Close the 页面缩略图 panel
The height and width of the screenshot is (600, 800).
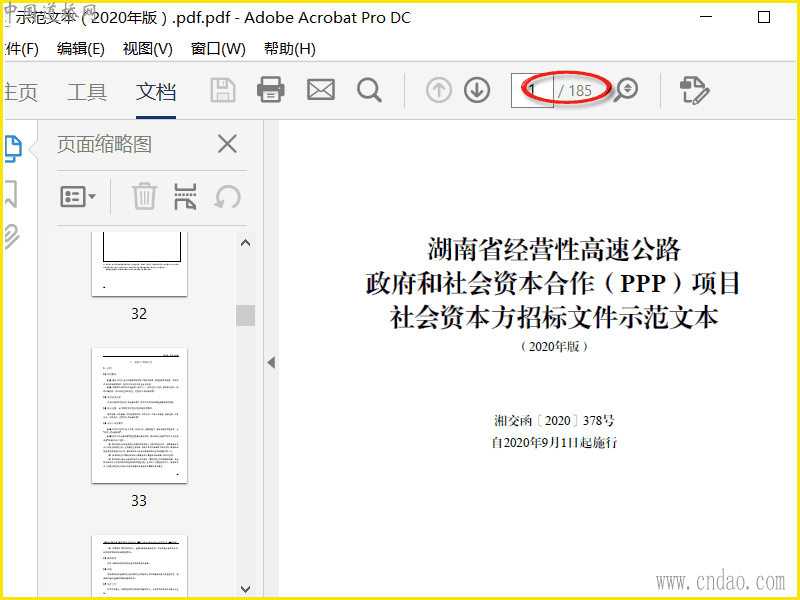click(x=227, y=144)
